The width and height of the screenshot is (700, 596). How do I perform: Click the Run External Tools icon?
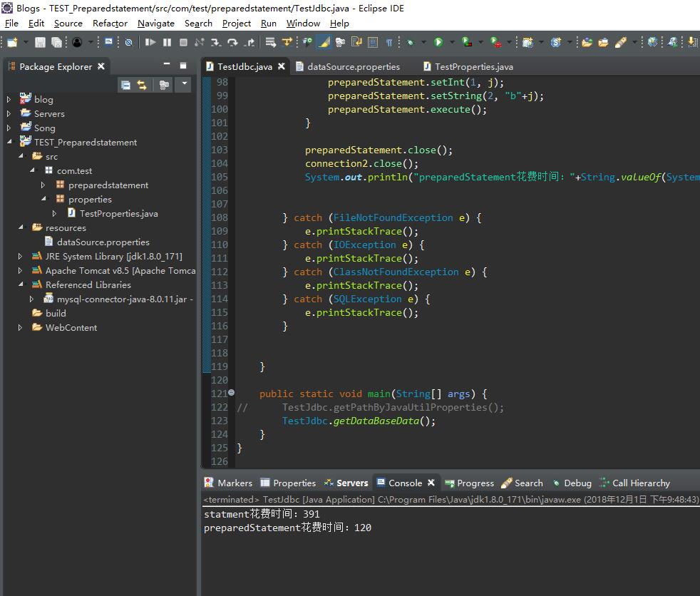495,42
